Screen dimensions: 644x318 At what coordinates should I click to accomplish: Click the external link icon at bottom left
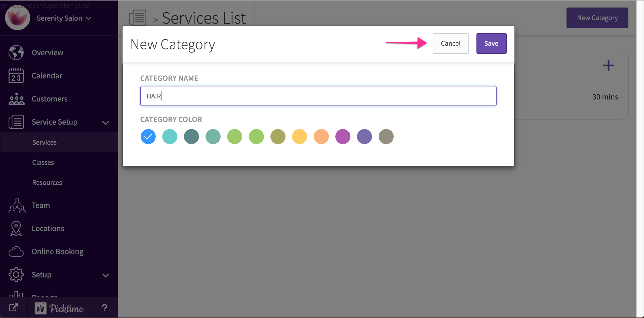[x=14, y=307]
